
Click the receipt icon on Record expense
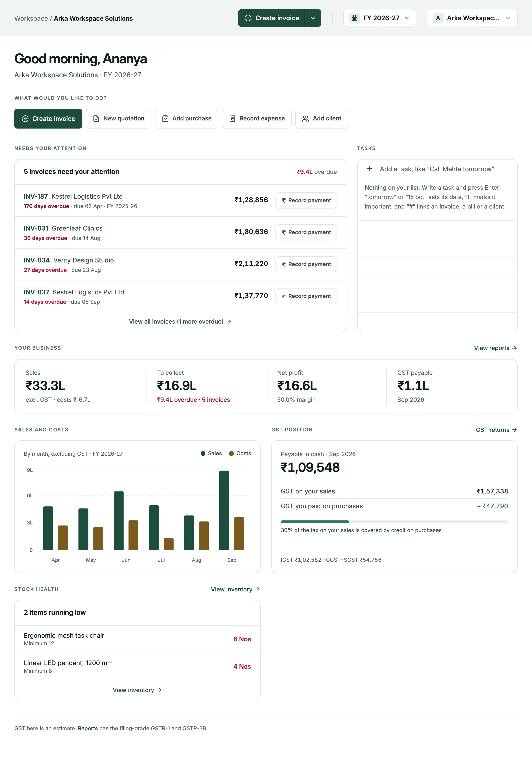[x=232, y=119]
